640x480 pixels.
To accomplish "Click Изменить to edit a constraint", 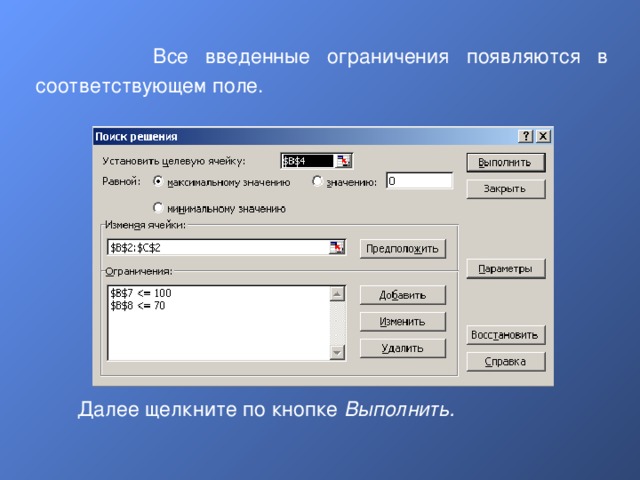I will click(x=402, y=322).
